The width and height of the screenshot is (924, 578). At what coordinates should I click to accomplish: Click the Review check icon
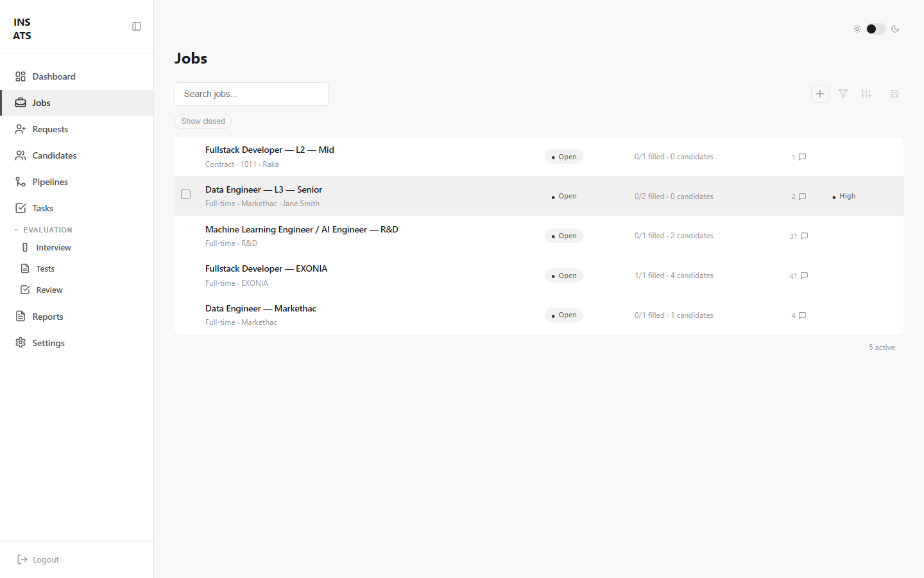pos(25,290)
